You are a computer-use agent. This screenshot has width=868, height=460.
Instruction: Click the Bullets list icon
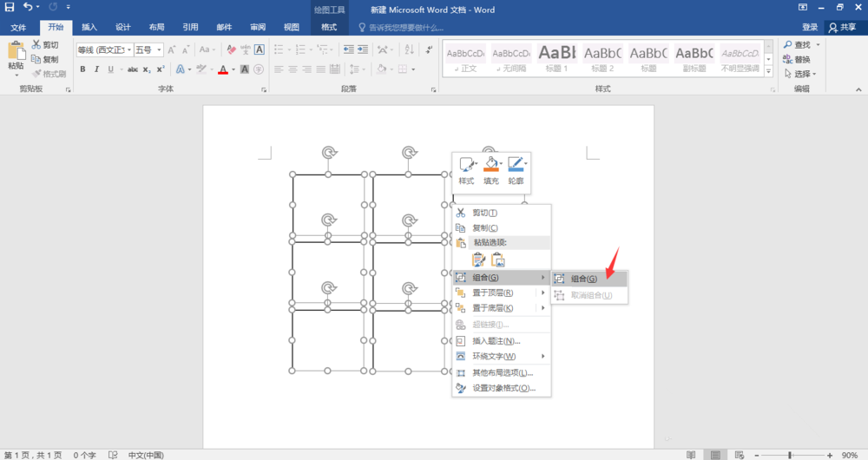tap(280, 49)
